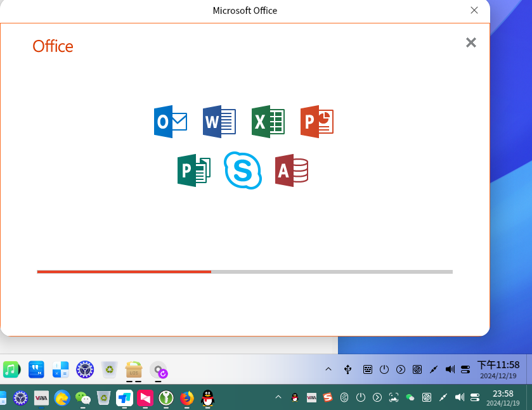Open the UOS package box icon
The height and width of the screenshot is (410, 532).
click(x=134, y=369)
